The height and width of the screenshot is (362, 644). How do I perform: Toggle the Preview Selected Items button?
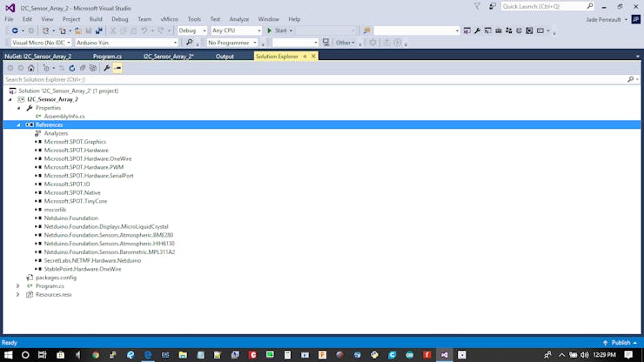click(117, 68)
